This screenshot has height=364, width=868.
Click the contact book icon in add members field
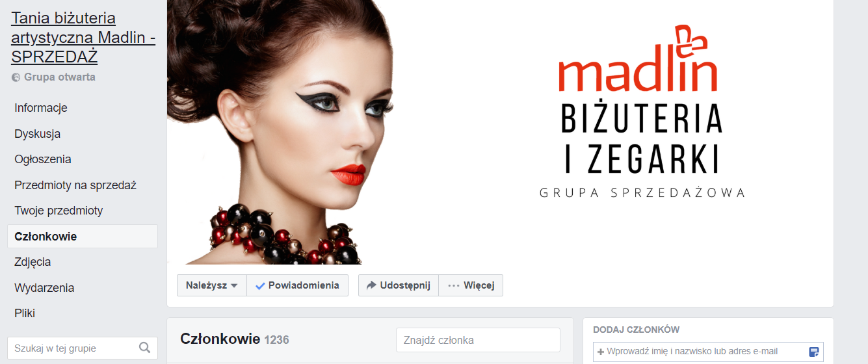point(814,352)
